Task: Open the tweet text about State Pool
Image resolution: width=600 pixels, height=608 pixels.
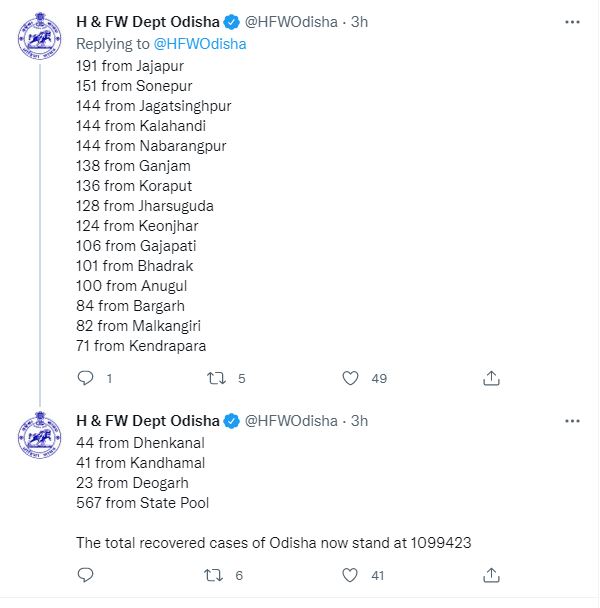Action: coord(143,503)
